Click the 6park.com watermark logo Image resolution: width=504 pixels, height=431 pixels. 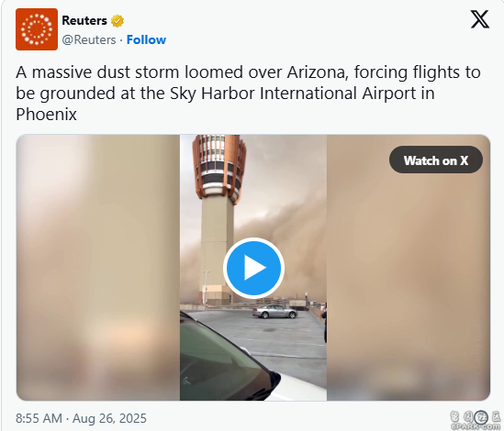(x=475, y=420)
